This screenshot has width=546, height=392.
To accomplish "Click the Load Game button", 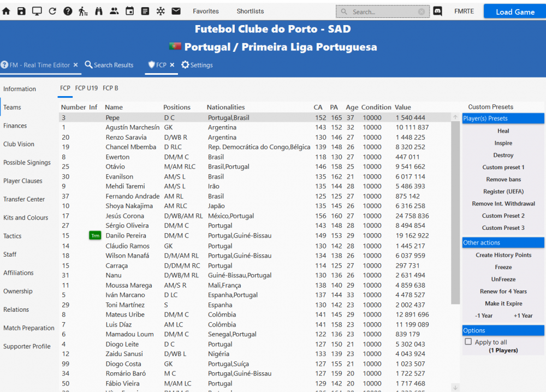I will point(515,12).
